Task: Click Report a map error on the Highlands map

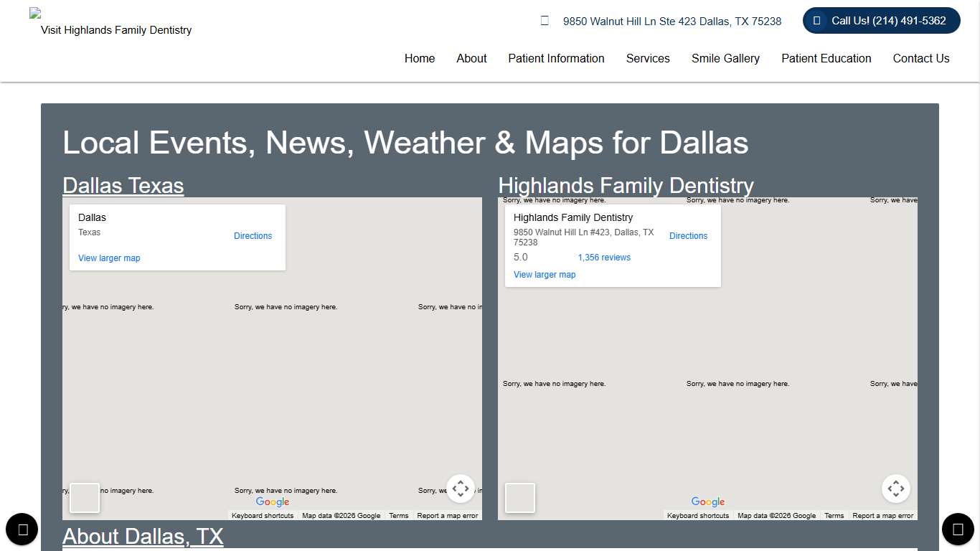Action: (882, 515)
